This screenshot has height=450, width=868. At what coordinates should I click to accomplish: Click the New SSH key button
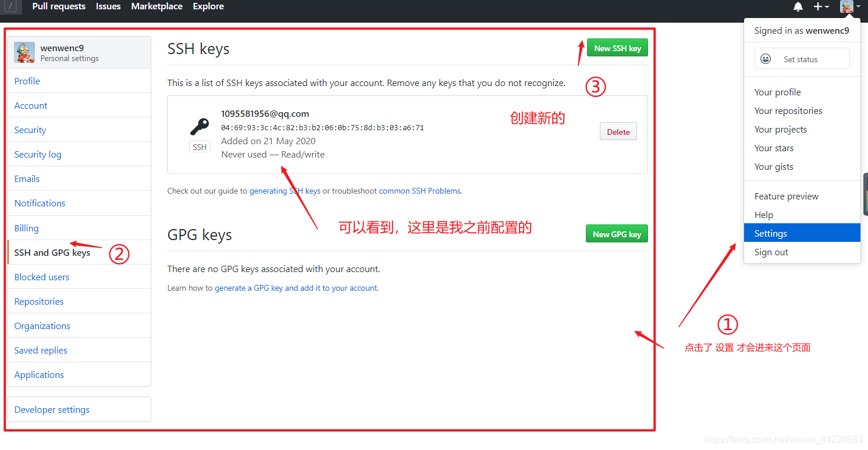tap(617, 48)
